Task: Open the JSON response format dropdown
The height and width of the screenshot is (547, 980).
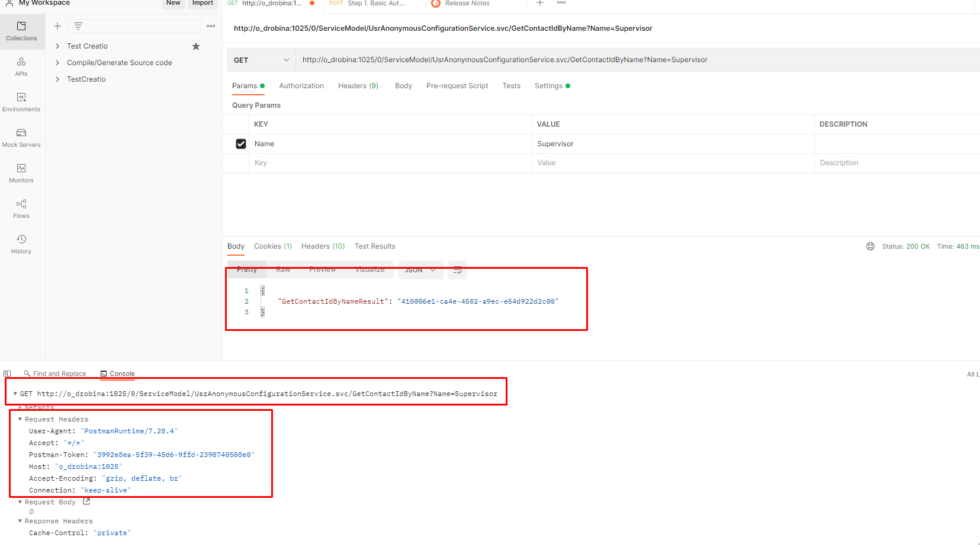Action: (x=420, y=270)
